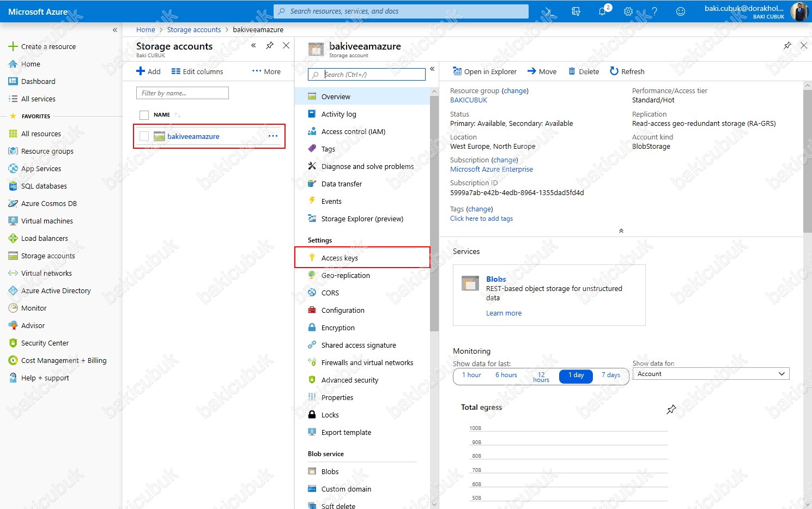
Task: Open the help question mark icon
Action: [655, 11]
